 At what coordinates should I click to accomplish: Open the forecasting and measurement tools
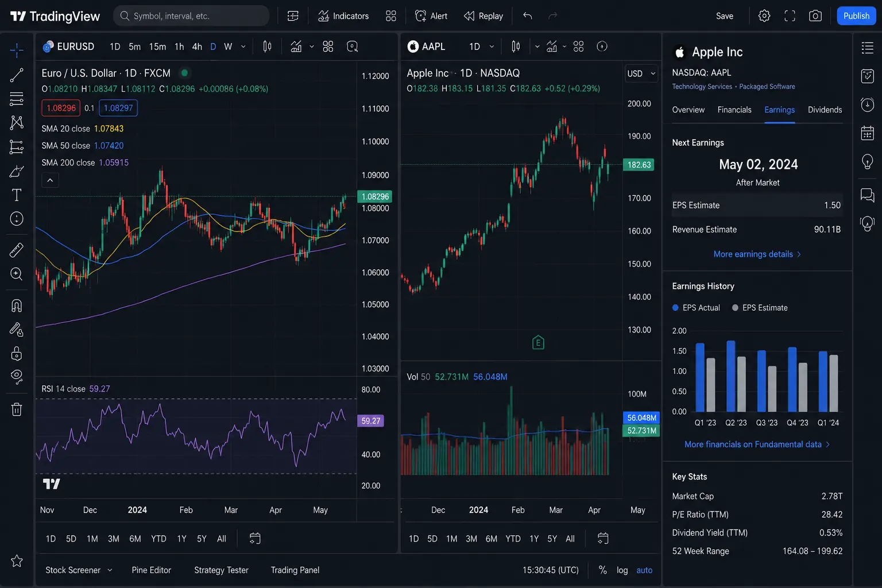coord(17,147)
